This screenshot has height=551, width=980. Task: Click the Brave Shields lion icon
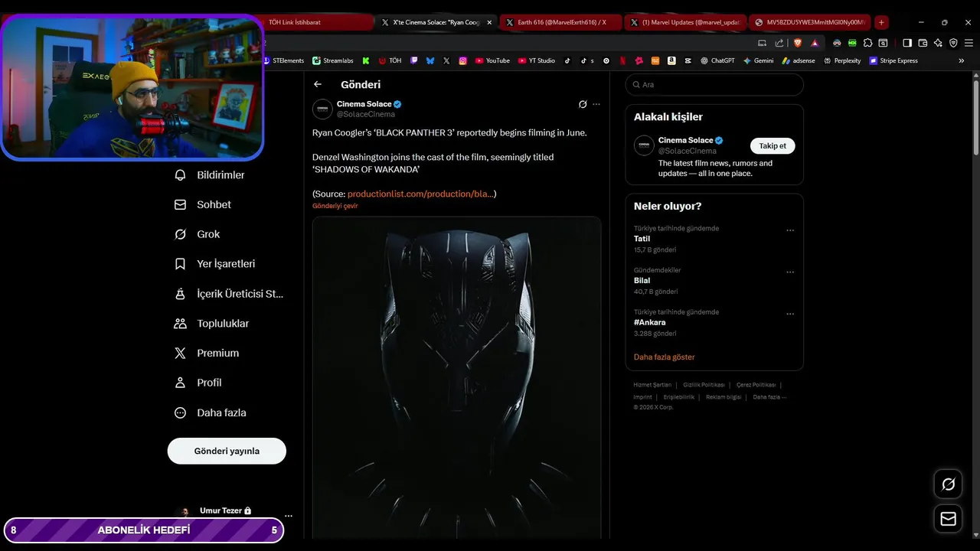coord(799,43)
